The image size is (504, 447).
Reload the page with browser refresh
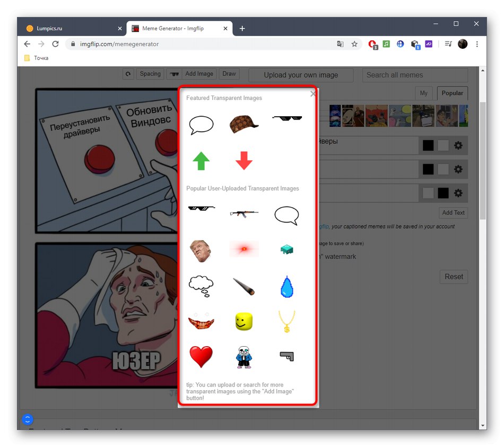click(x=55, y=44)
